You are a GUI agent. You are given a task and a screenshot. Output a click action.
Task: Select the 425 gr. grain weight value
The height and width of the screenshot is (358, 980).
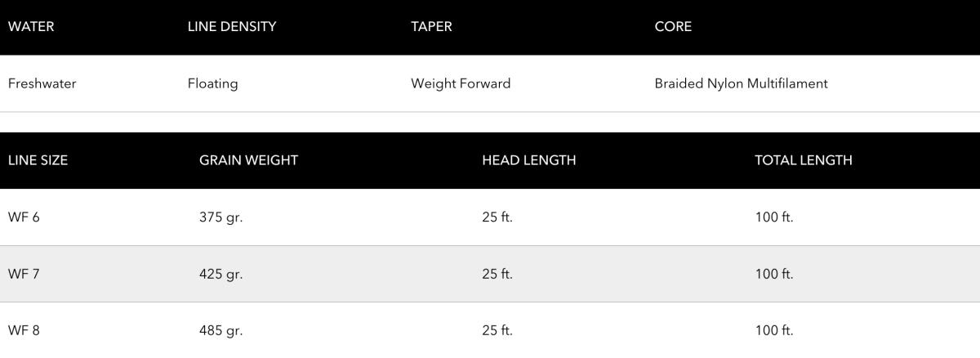(220, 274)
